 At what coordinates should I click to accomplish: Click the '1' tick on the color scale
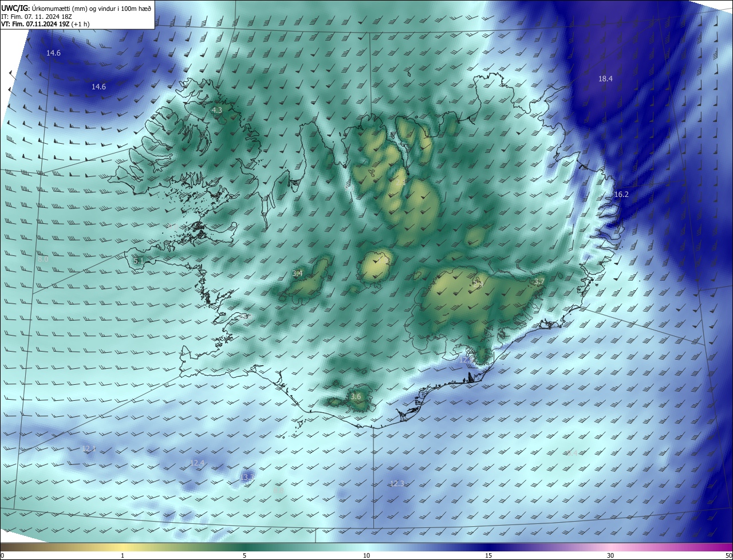[x=123, y=556]
